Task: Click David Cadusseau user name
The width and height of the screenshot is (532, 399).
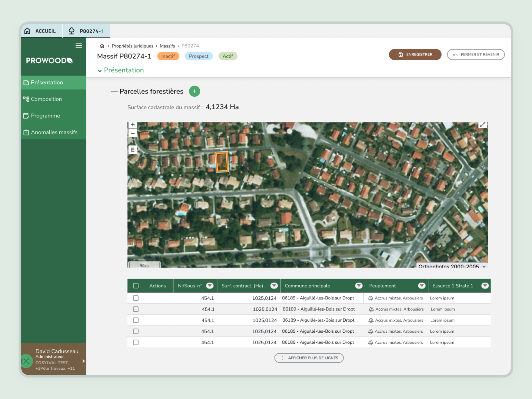Action: tap(57, 351)
